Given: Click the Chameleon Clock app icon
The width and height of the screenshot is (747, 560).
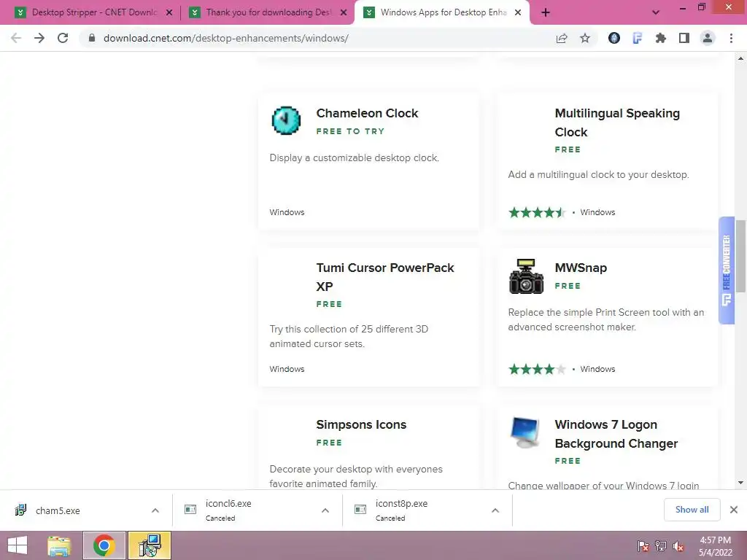Looking at the screenshot, I should (x=286, y=120).
